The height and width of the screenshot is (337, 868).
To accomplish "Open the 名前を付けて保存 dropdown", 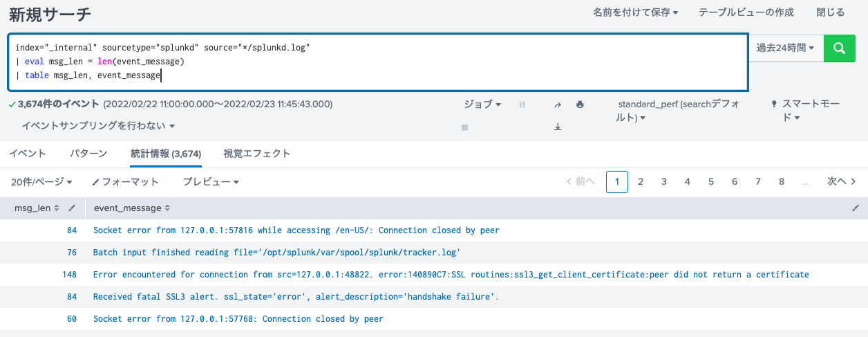I will (635, 12).
